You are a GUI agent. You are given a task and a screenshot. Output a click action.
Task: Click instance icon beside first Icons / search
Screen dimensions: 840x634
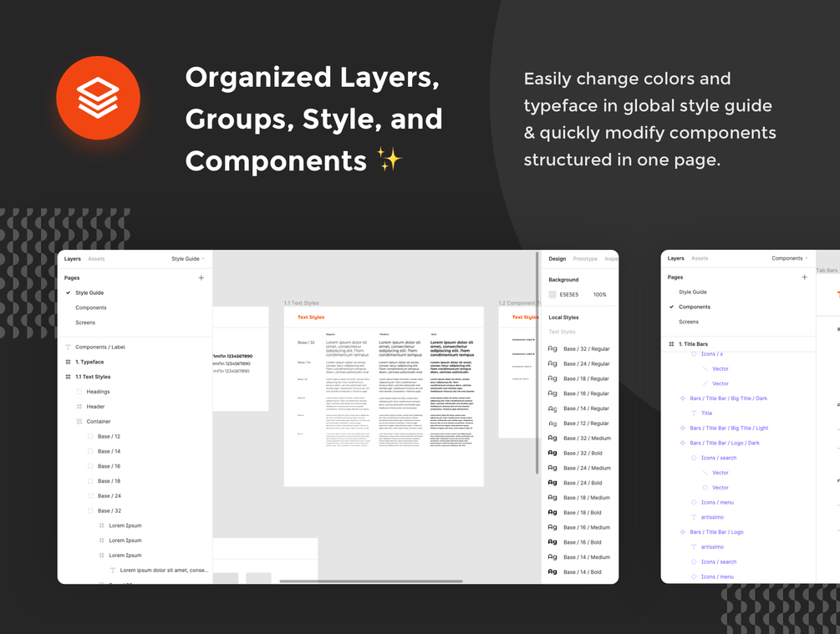pos(694,458)
